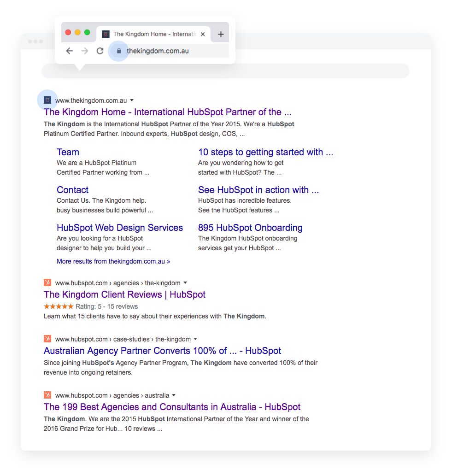This screenshot has height=476, width=452.
Task: Click HubSpot favicon beside case-studies › the-kingdom result
Action: pyautogui.click(x=47, y=339)
